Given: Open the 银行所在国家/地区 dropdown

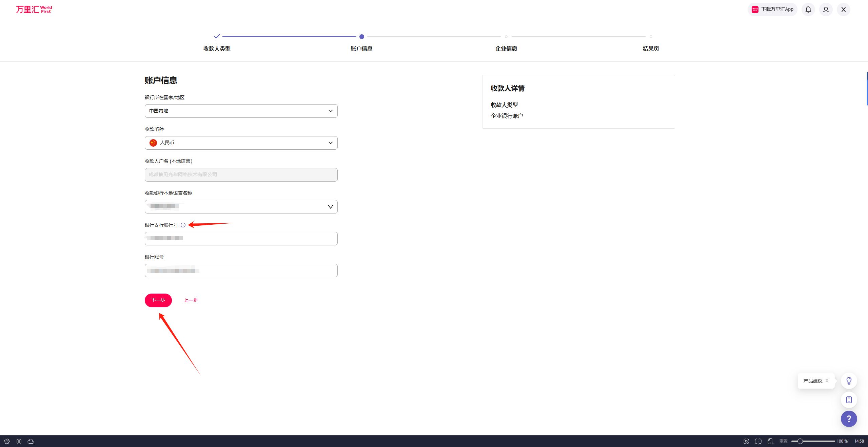Looking at the screenshot, I should point(241,111).
